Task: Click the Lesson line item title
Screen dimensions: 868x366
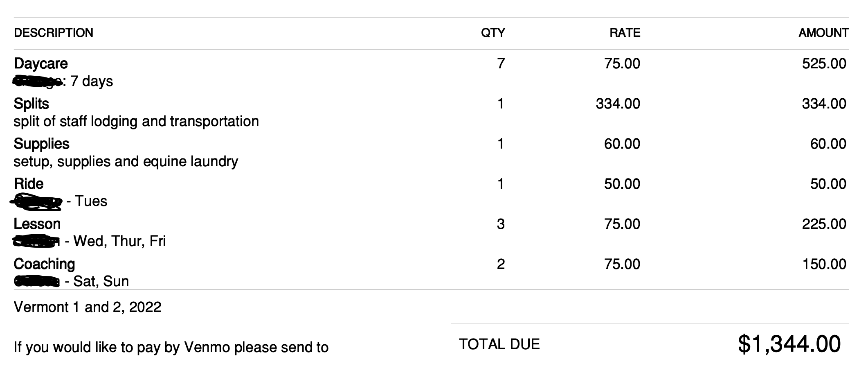Action: pyautogui.click(x=37, y=224)
